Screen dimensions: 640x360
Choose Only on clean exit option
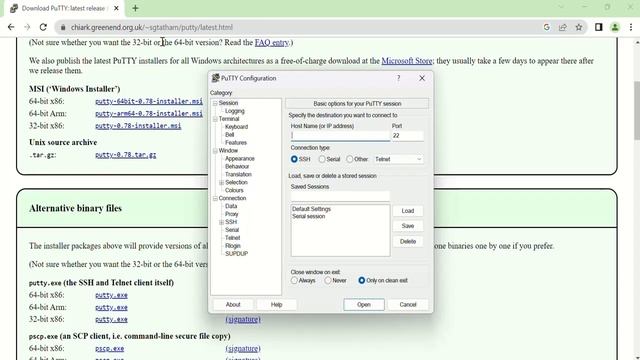click(x=362, y=280)
